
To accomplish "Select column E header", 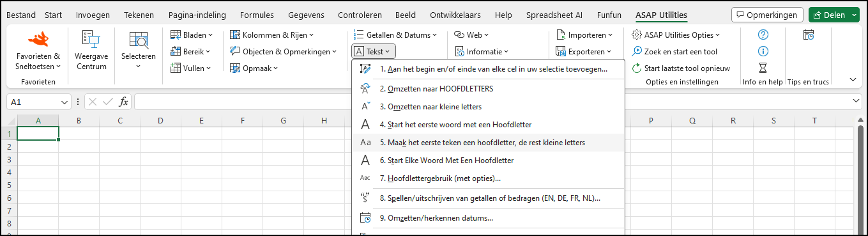I will (201, 120).
